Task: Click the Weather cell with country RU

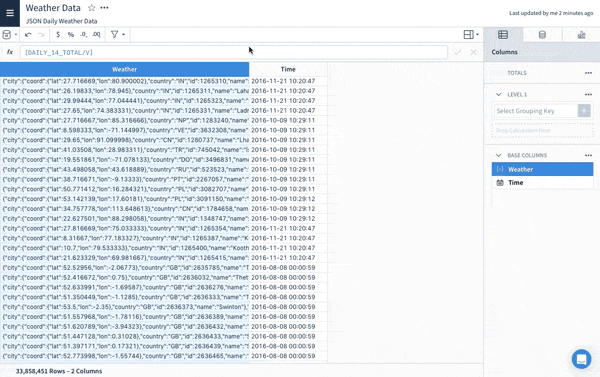Action: (124, 170)
